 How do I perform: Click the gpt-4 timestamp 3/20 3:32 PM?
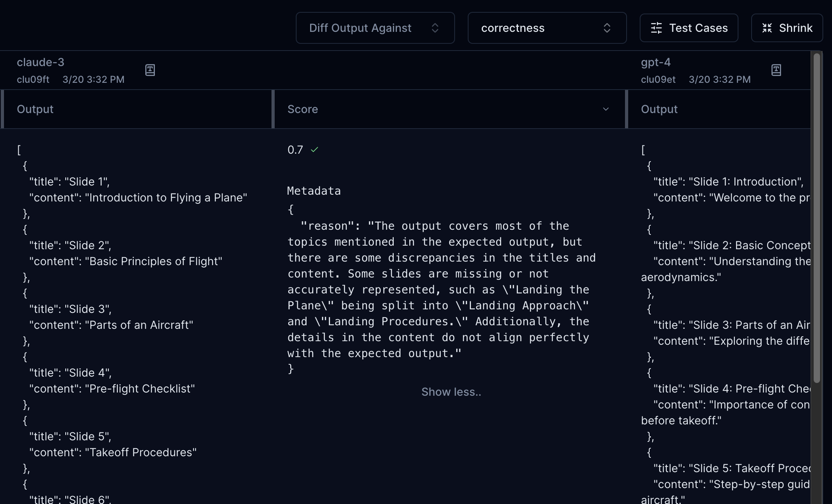tap(720, 80)
